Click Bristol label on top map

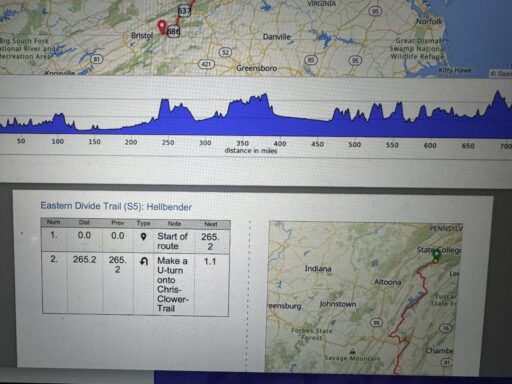142,35
